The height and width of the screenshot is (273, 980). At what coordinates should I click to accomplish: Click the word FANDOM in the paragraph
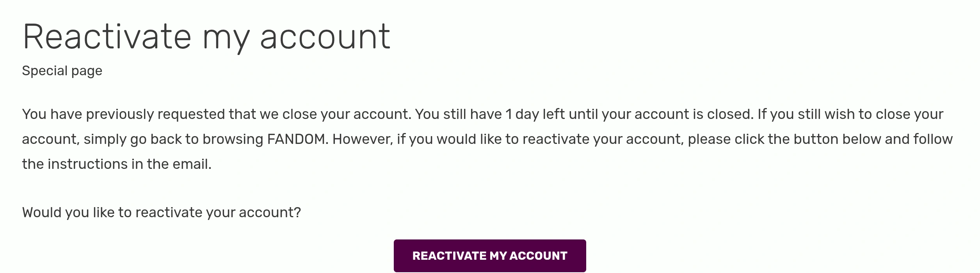coord(296,139)
